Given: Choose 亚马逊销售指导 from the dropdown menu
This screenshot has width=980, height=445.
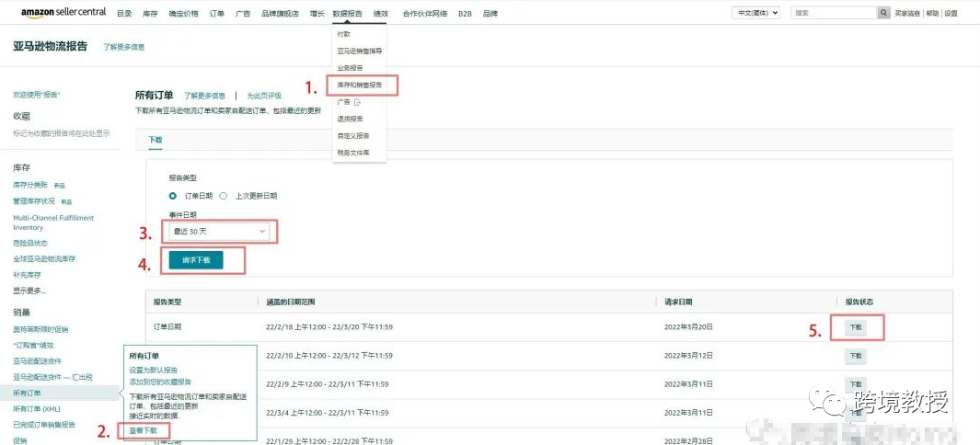Looking at the screenshot, I should [x=360, y=51].
